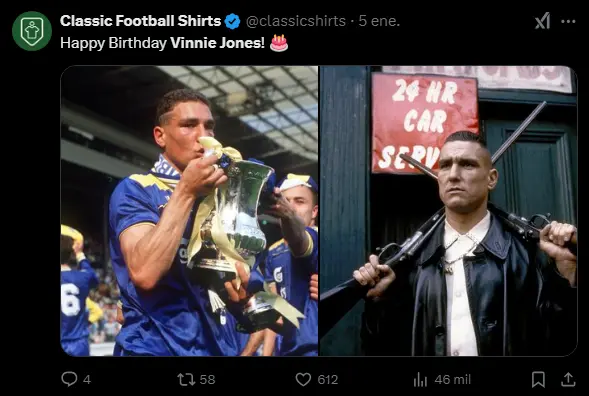The image size is (589, 396).
Task: Click the Happy Birthday Vinnie Jones text
Action: (162, 43)
